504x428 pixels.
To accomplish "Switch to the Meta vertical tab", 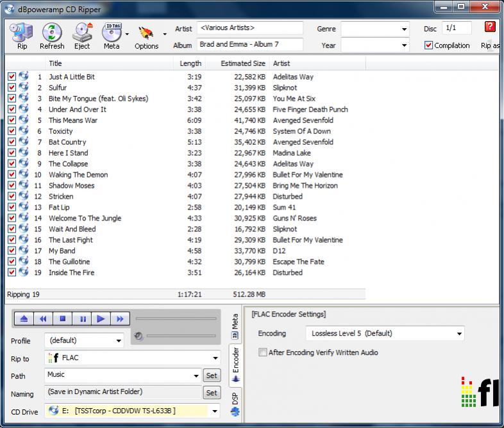I will tap(235, 325).
